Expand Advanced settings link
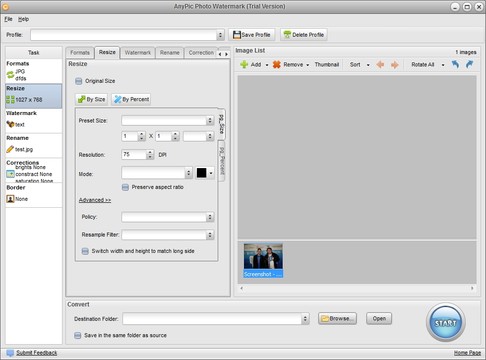 pos(95,200)
